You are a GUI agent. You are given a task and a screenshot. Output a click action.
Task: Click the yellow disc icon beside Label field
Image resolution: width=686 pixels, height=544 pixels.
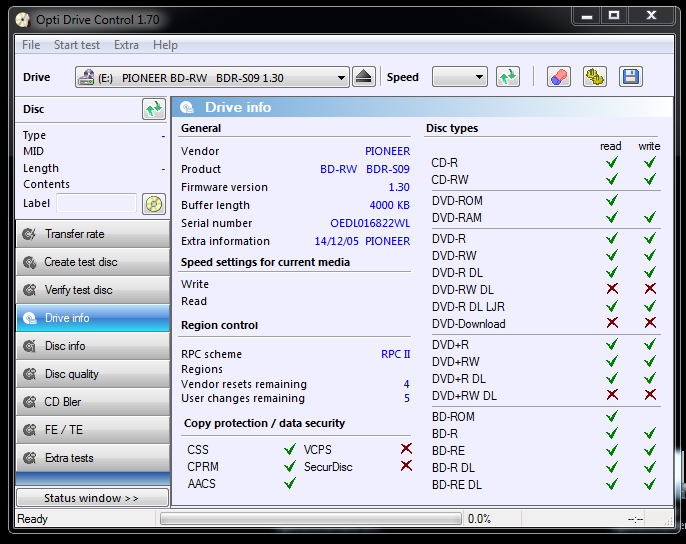click(154, 204)
